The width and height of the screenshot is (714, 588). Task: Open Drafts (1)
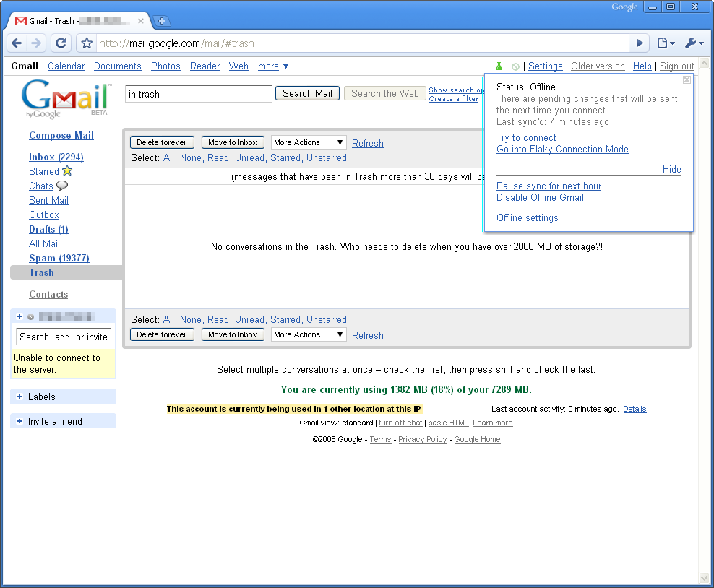(x=48, y=230)
